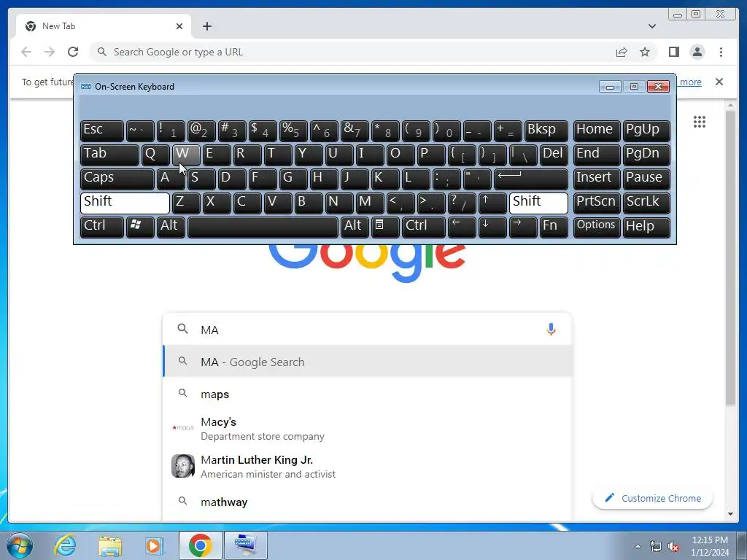
Task: Switch to Chrome taskbar button
Action: [200, 545]
